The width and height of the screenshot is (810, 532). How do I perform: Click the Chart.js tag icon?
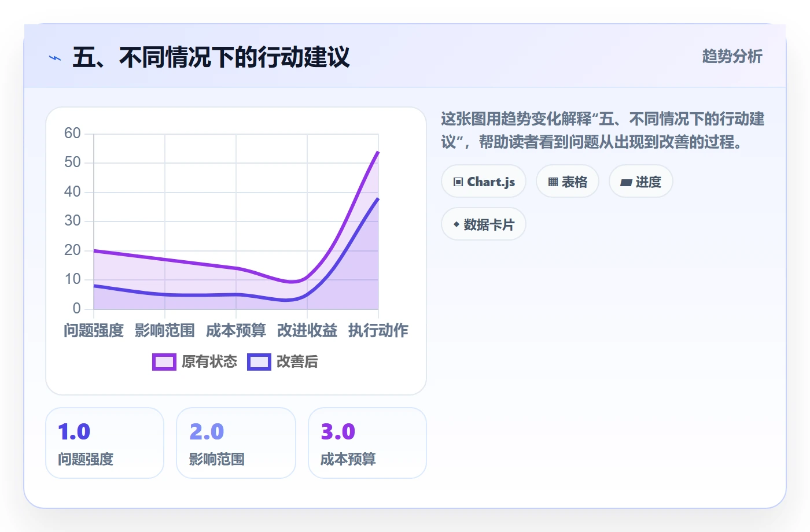click(x=458, y=182)
